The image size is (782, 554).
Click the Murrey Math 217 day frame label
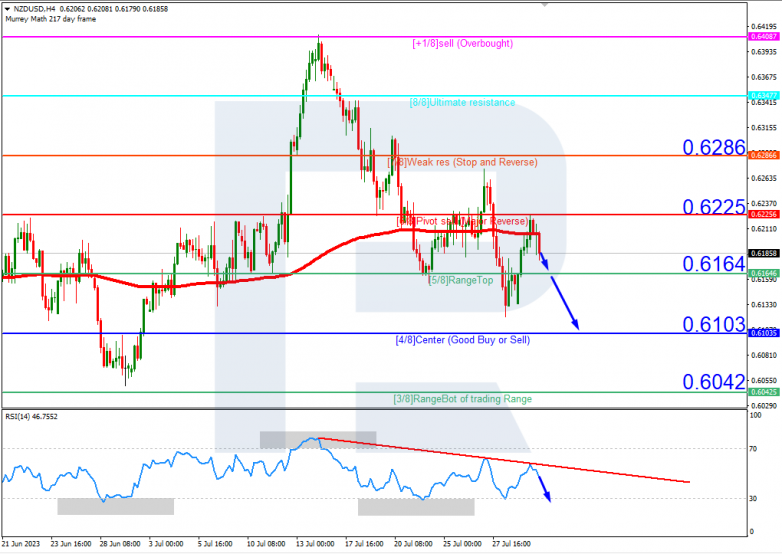[51, 19]
